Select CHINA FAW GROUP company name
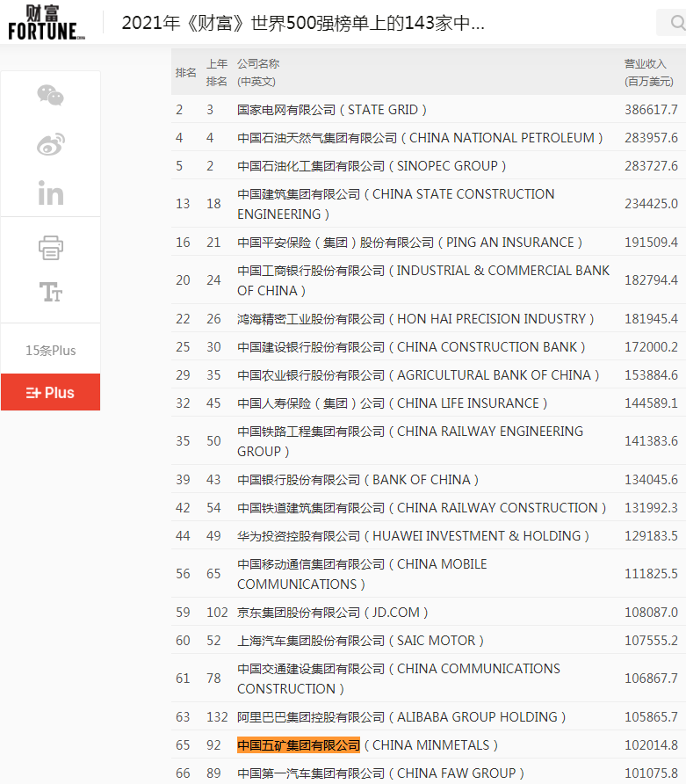686x784 pixels. (380, 773)
